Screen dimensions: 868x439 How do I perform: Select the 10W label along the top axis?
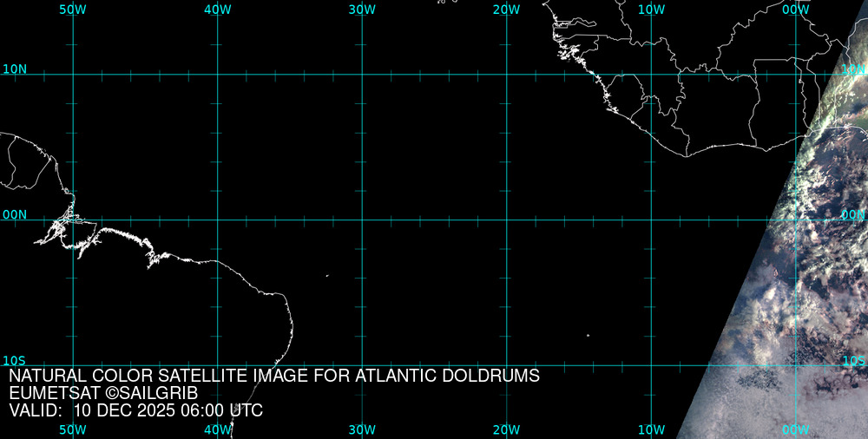point(651,10)
